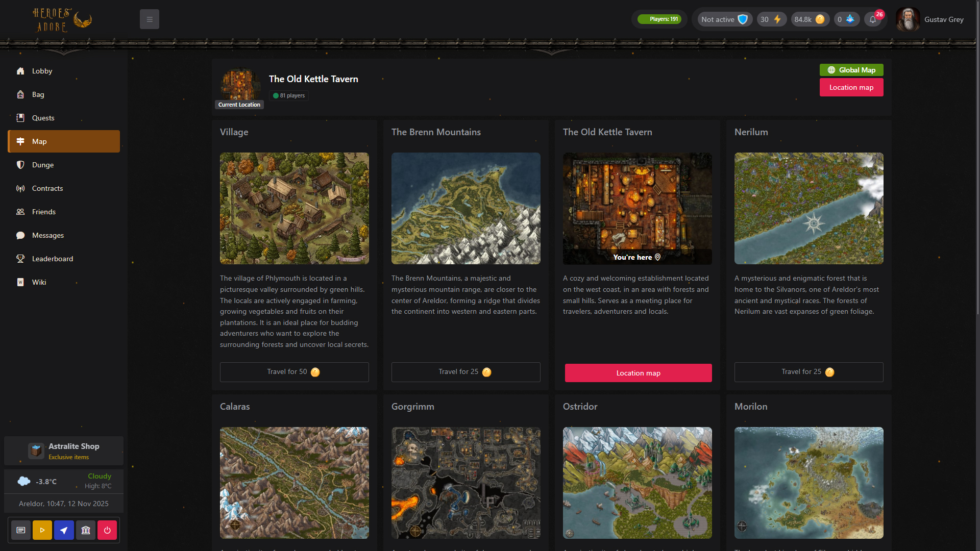Open the Astralite Shop exclusive items banner

click(x=64, y=451)
